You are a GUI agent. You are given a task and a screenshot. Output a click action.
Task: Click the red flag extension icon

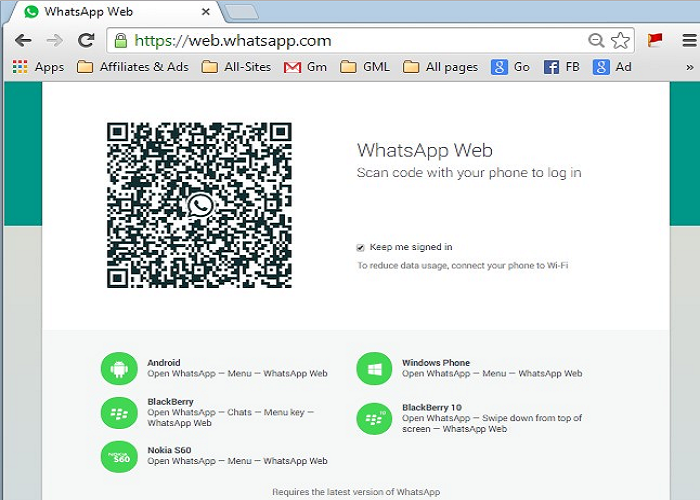click(x=655, y=40)
